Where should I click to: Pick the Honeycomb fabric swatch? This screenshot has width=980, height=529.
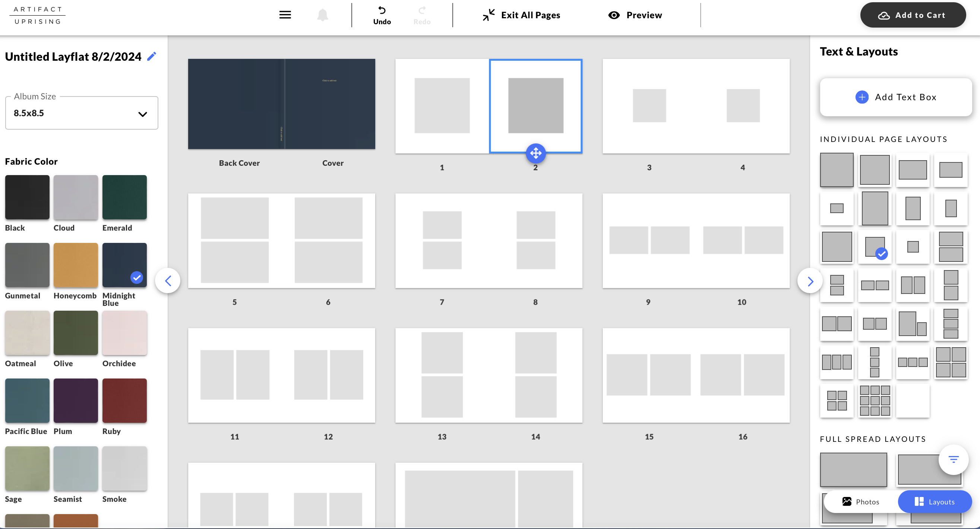tap(75, 265)
